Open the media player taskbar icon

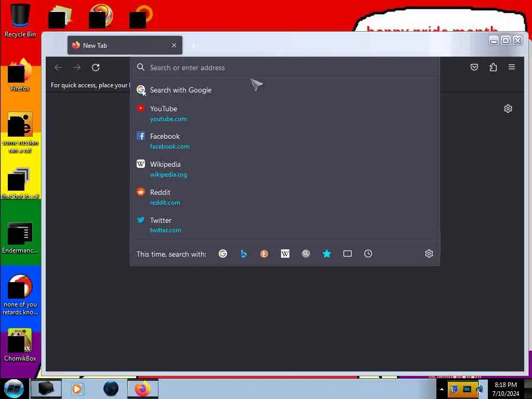[77, 389]
